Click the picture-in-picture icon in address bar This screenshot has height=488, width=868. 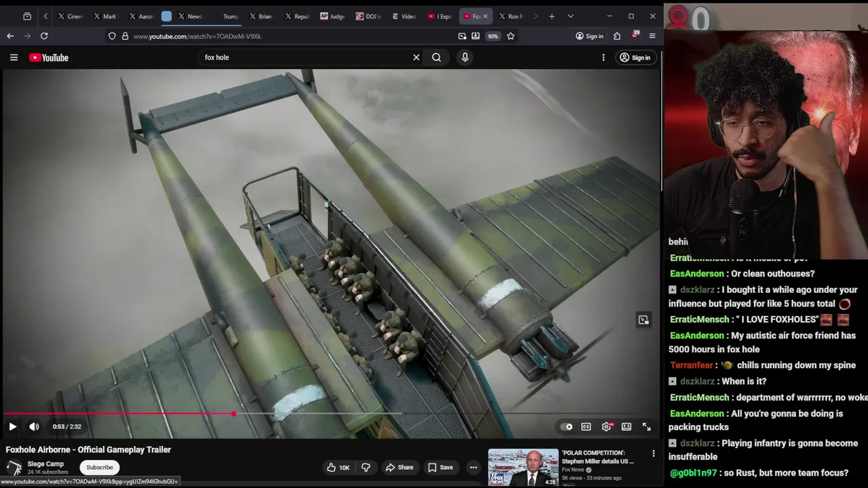click(462, 36)
